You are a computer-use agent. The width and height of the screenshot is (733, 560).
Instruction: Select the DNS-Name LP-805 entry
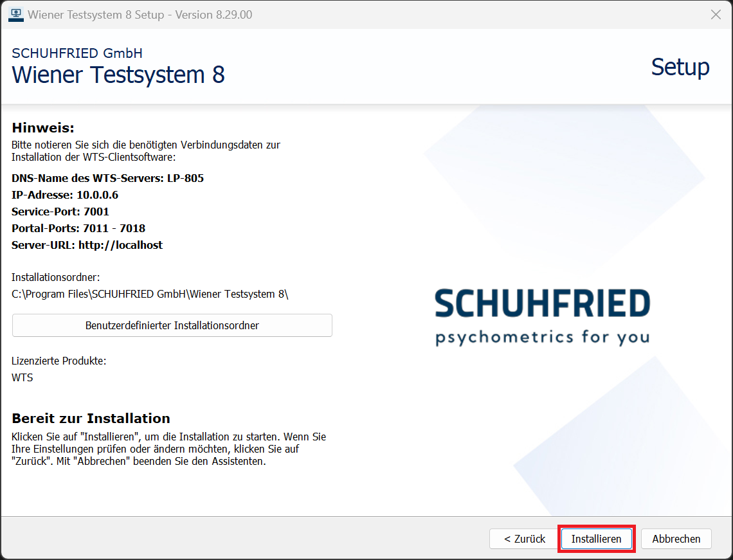click(107, 178)
